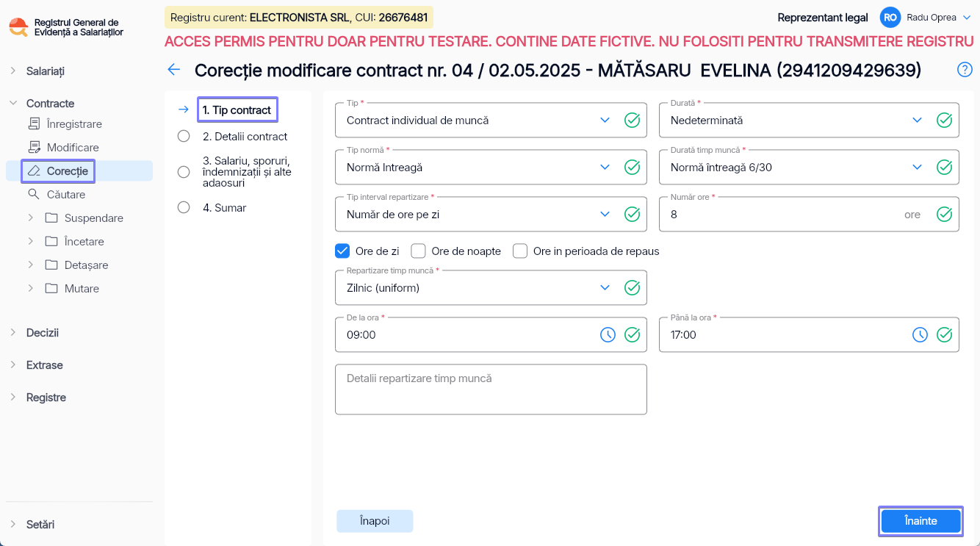Viewport: 980px width, 546px height.
Task: Click the REGES logo icon
Action: (18, 27)
